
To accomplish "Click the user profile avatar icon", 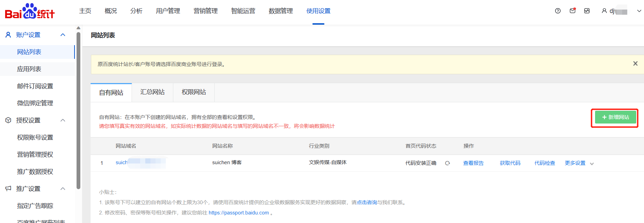I will point(604,11).
